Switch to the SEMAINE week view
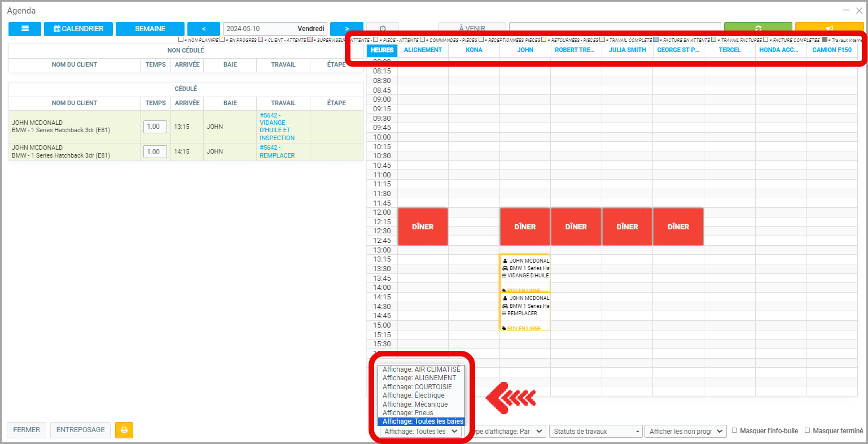 coord(150,29)
